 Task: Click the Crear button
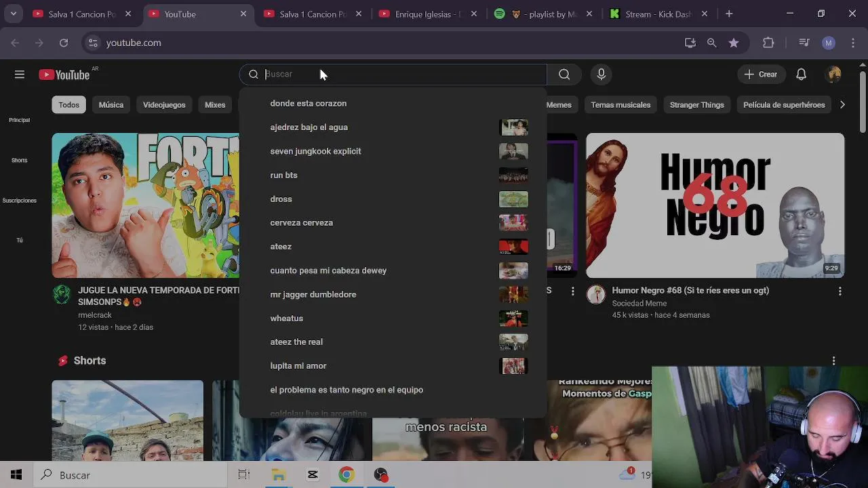(x=761, y=75)
